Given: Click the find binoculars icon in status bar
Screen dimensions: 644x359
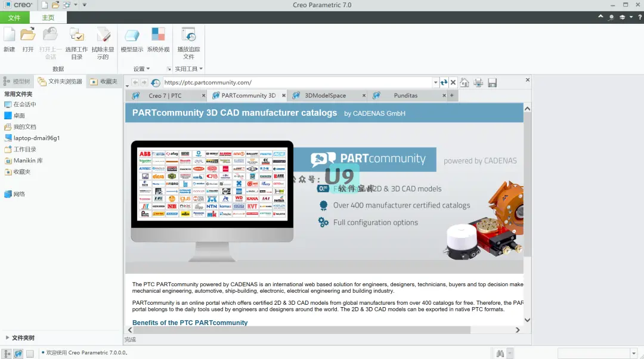Looking at the screenshot, I should coord(500,353).
